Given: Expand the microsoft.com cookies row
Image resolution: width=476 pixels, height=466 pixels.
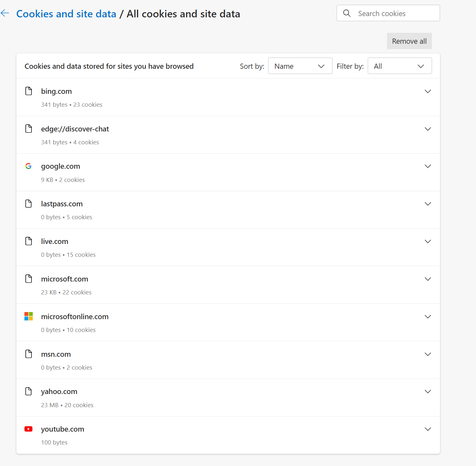Looking at the screenshot, I should (x=428, y=279).
